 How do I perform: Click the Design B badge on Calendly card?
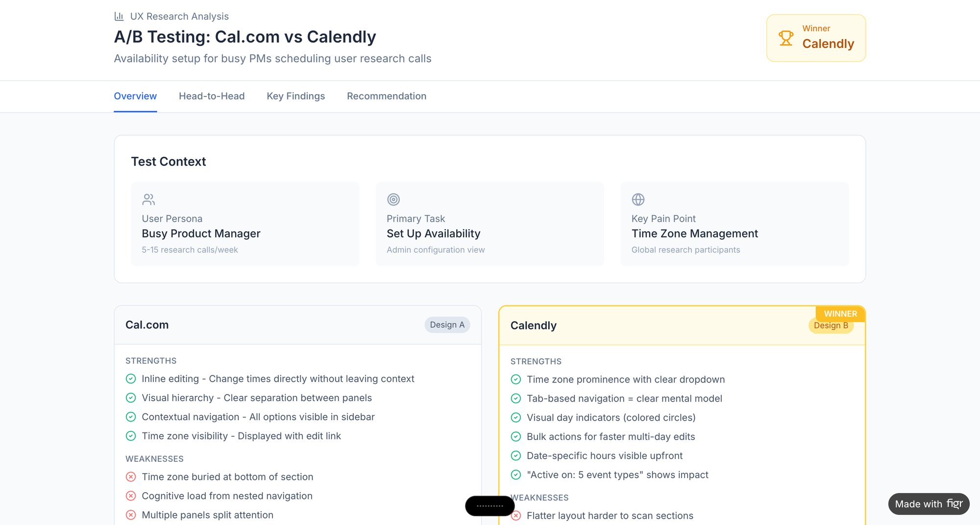pos(831,325)
